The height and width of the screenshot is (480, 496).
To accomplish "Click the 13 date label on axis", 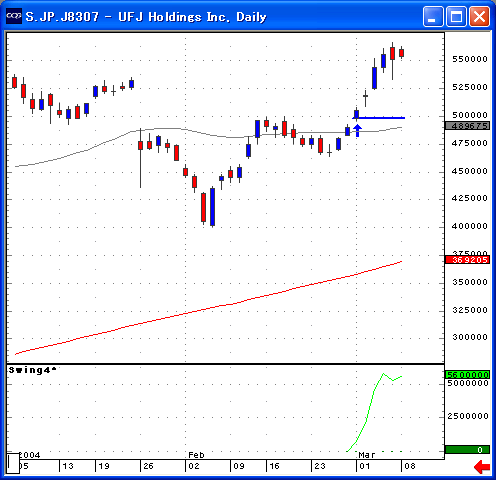I will click(68, 466).
